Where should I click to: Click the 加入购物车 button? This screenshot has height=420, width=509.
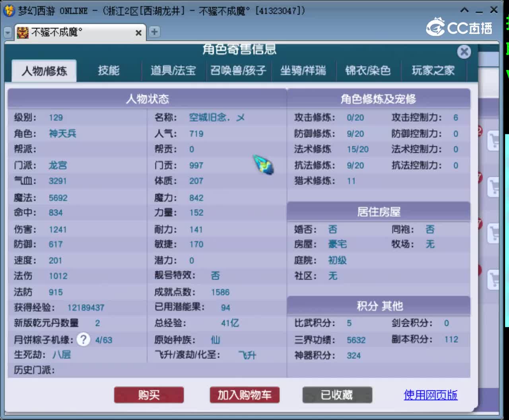(245, 395)
